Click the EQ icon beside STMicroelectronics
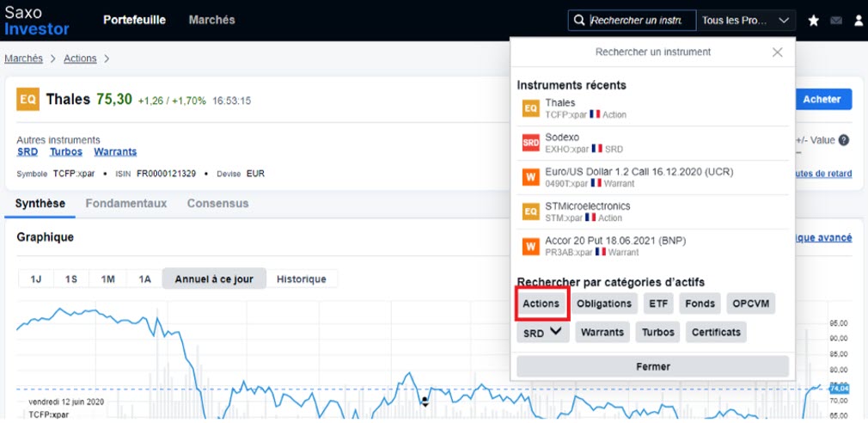 [x=530, y=211]
